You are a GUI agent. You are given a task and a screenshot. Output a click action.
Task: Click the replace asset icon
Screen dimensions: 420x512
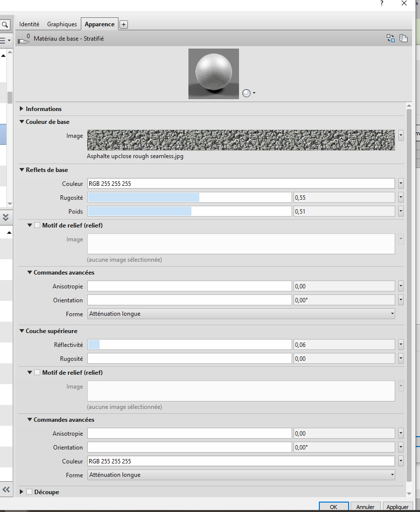(390, 38)
